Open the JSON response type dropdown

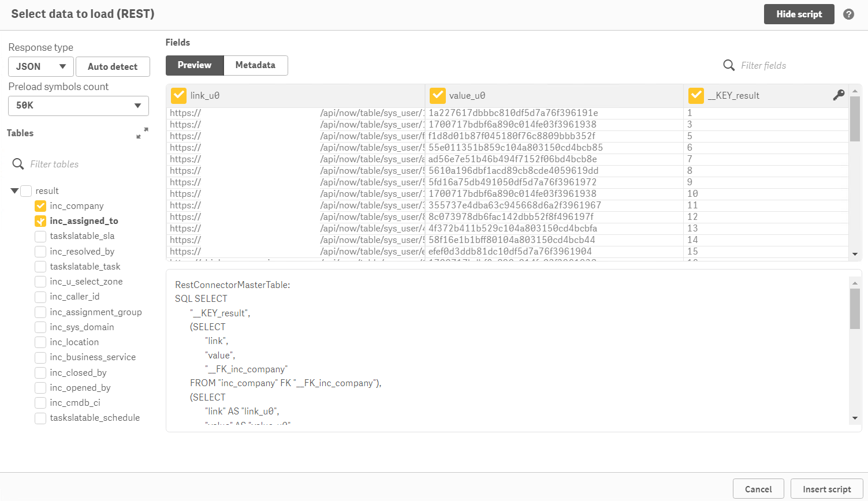41,66
